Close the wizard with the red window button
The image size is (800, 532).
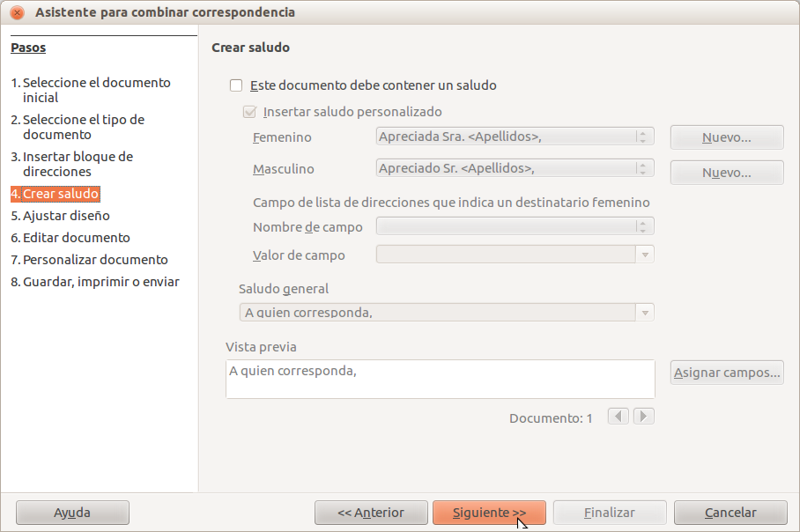click(x=17, y=12)
